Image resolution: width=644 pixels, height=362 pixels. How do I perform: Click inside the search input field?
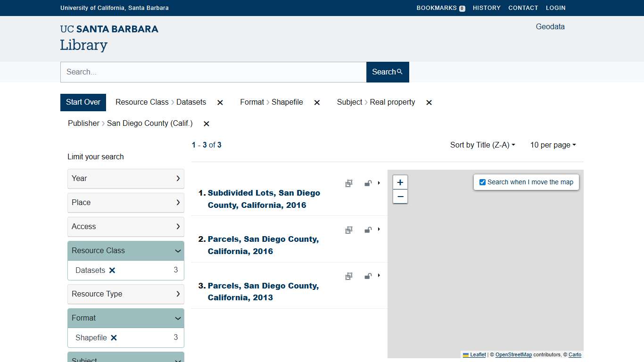(x=212, y=72)
